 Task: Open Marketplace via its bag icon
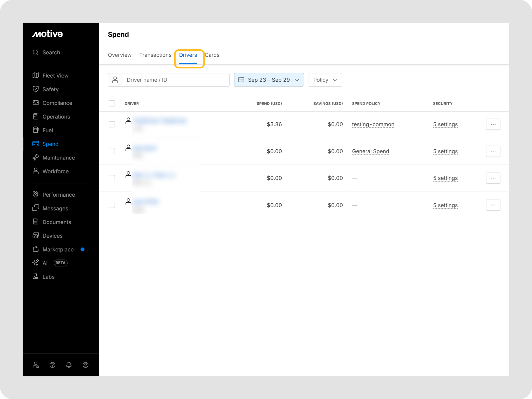(x=36, y=249)
